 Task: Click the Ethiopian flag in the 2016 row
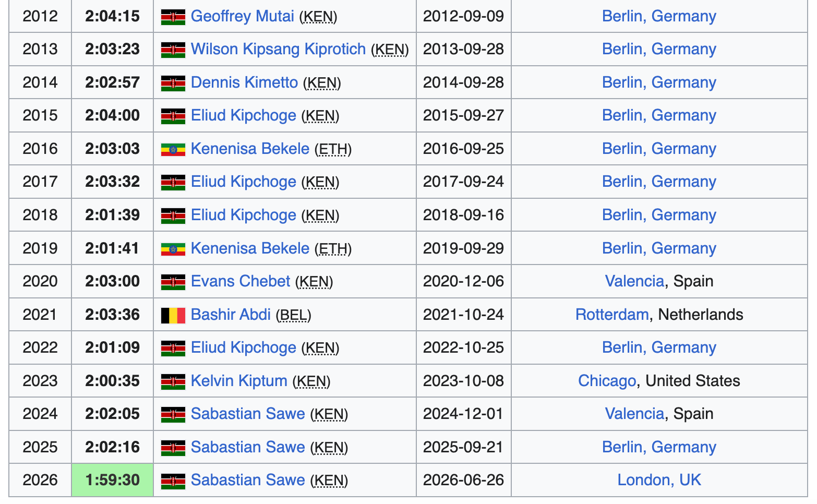pyautogui.click(x=173, y=150)
